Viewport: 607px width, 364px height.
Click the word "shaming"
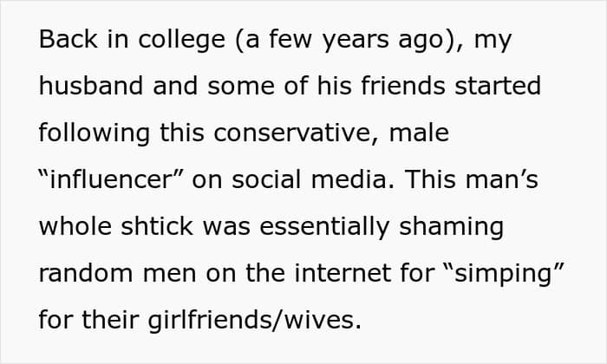pos(451,227)
